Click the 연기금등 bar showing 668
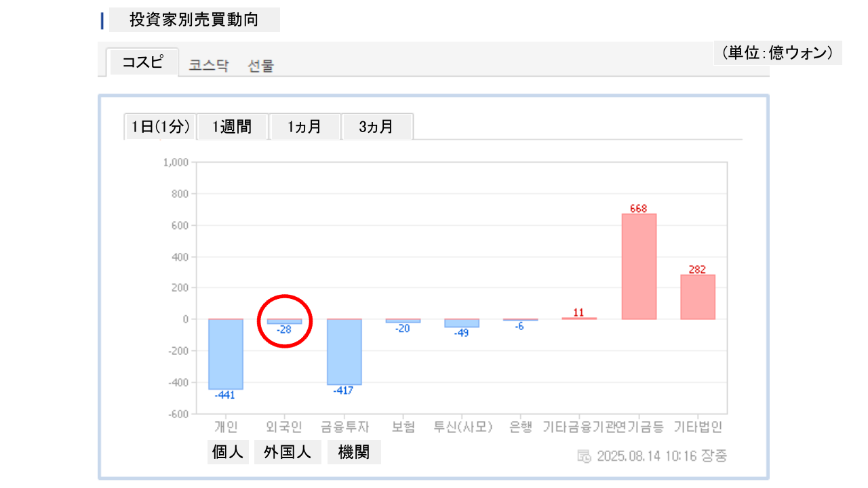 [639, 266]
